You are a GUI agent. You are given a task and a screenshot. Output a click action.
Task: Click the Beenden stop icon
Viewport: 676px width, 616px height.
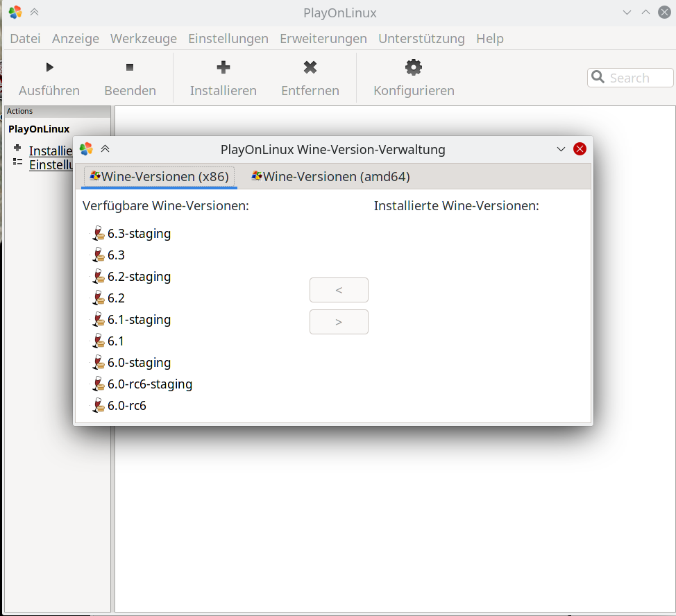coord(130,67)
